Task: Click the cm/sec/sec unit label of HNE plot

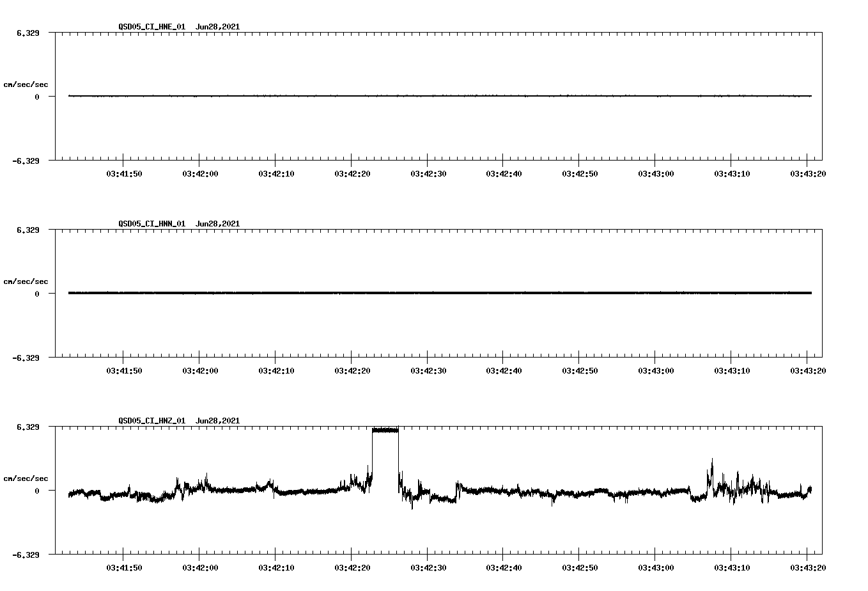Action: (x=26, y=84)
